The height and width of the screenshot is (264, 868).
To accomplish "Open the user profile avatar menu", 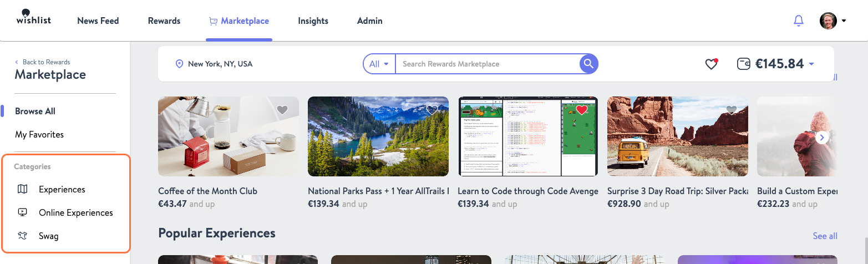I will coord(833,21).
